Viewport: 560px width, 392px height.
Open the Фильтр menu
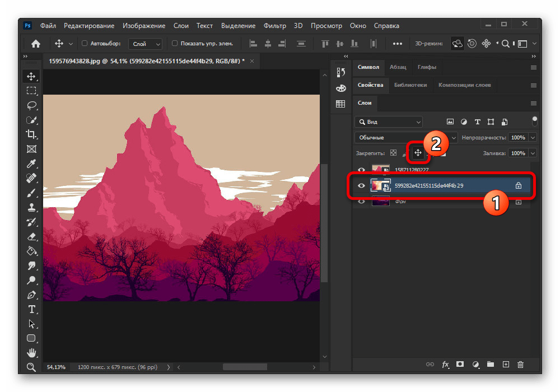[x=274, y=26]
